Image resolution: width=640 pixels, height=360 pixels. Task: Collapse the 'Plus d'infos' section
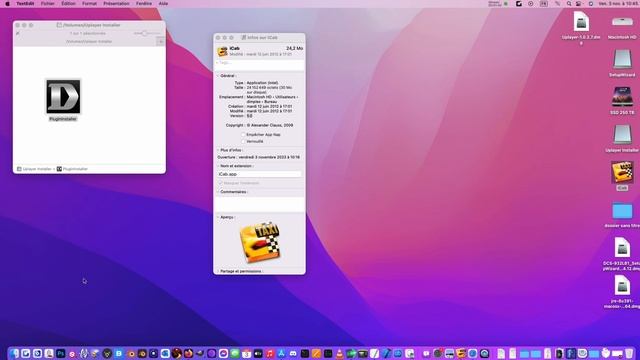tap(218, 150)
